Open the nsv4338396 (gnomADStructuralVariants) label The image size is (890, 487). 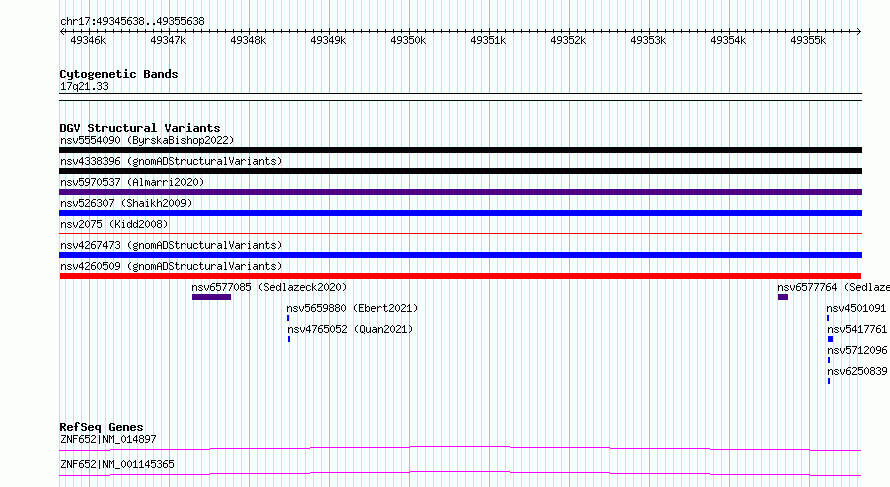click(x=171, y=161)
